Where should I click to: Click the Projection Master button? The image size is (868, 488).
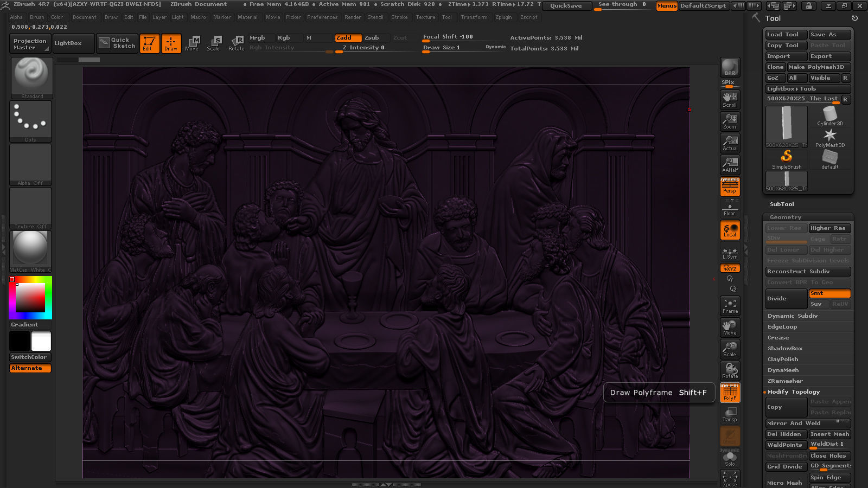(30, 44)
